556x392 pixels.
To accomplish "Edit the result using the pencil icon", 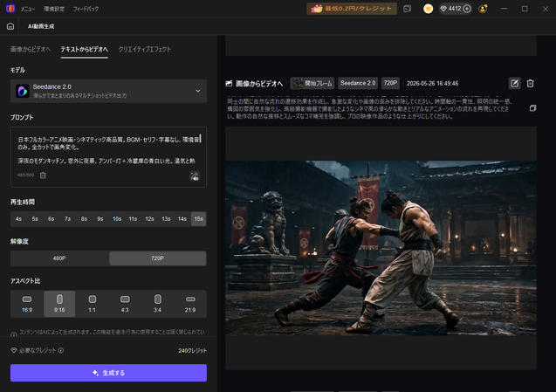I will (514, 83).
